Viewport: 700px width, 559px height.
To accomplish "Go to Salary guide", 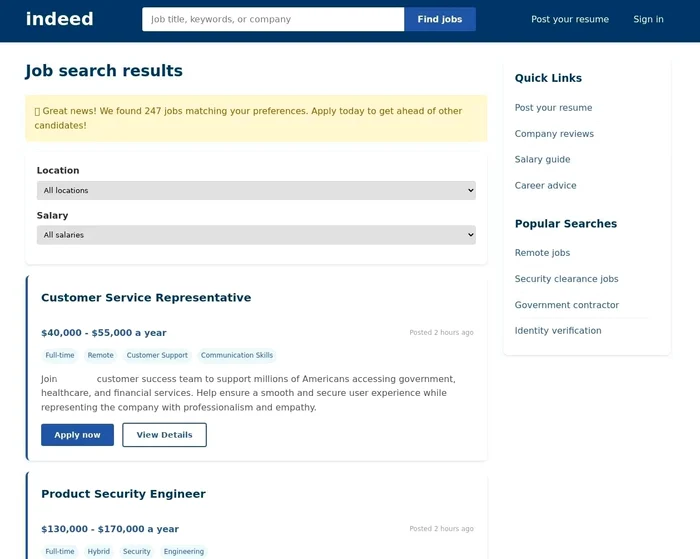I will tap(542, 160).
